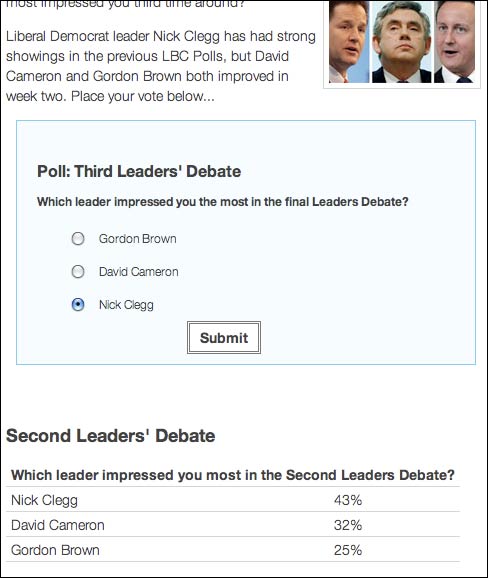This screenshot has width=488, height=578.
Task: Click the final Leaders Debate poll question
Action: (223, 202)
